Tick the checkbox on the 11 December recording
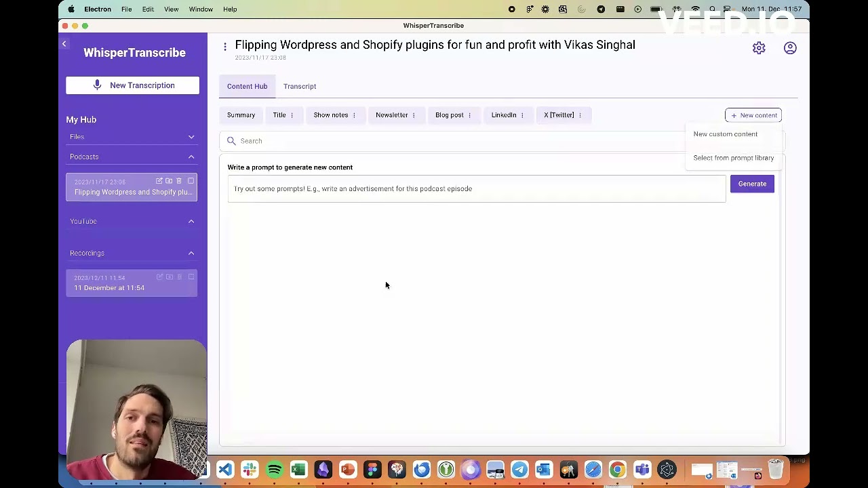 (x=191, y=277)
